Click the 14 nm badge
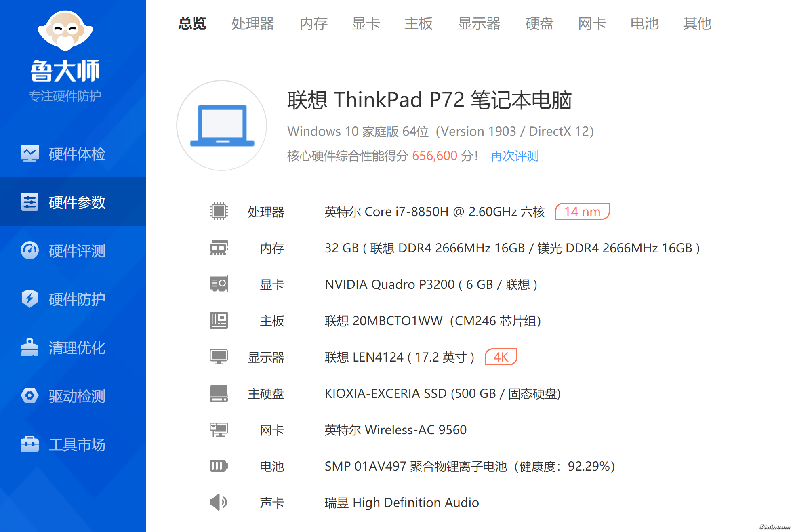The width and height of the screenshot is (793, 532). pyautogui.click(x=582, y=211)
